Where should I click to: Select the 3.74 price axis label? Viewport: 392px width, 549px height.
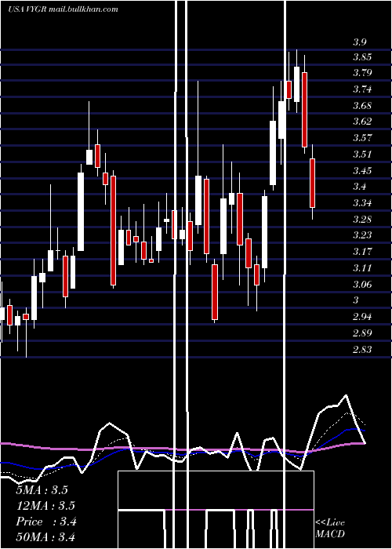362,89
